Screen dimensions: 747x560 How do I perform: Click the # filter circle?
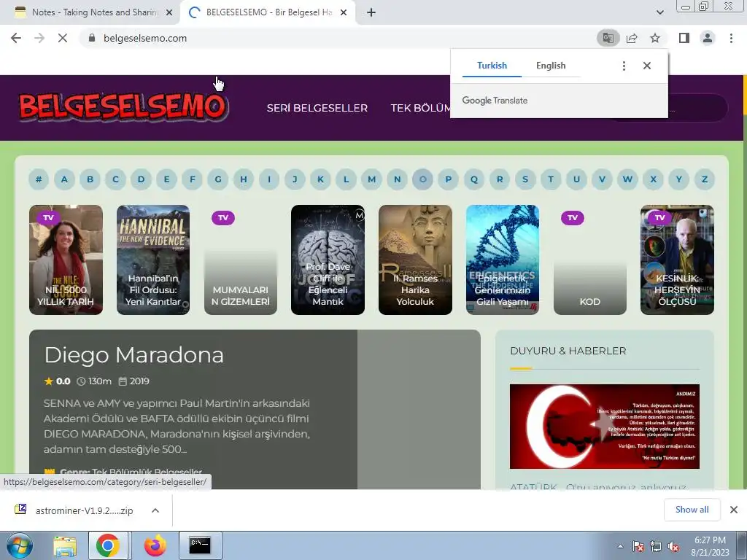point(39,179)
